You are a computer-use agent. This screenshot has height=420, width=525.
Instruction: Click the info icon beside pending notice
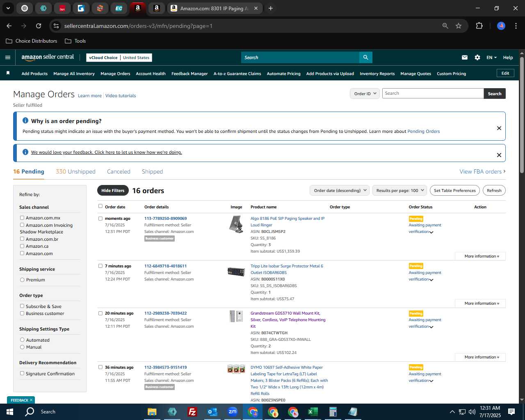click(x=25, y=121)
